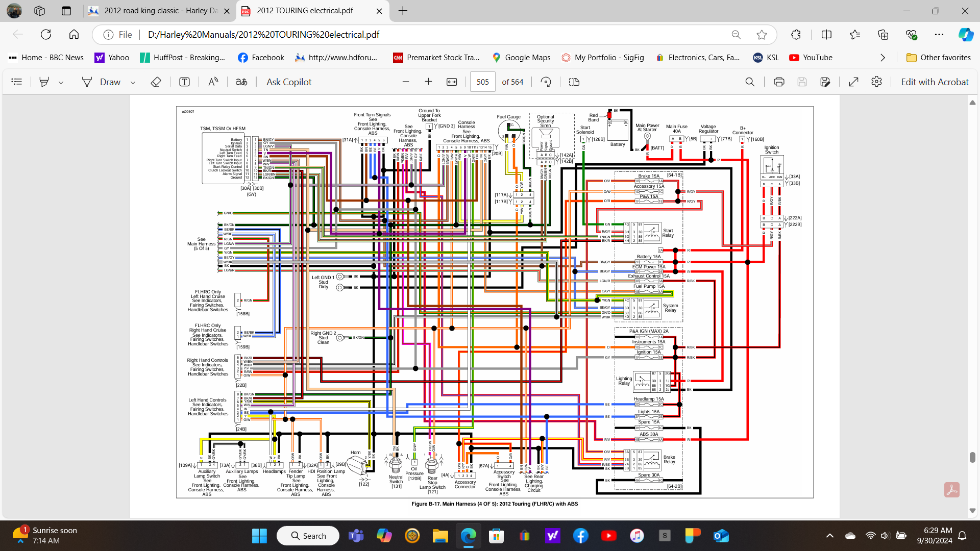Open the PDF search tool
The image size is (980, 551).
pyautogui.click(x=750, y=82)
